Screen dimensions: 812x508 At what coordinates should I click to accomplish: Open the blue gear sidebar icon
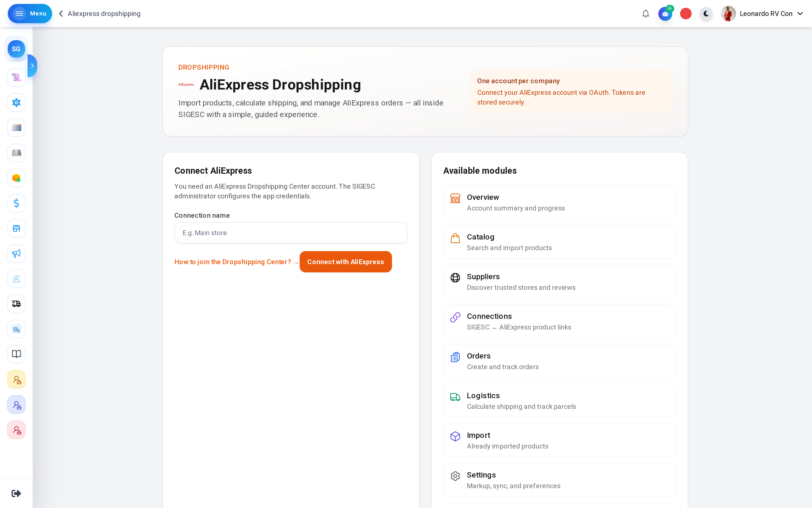16,103
